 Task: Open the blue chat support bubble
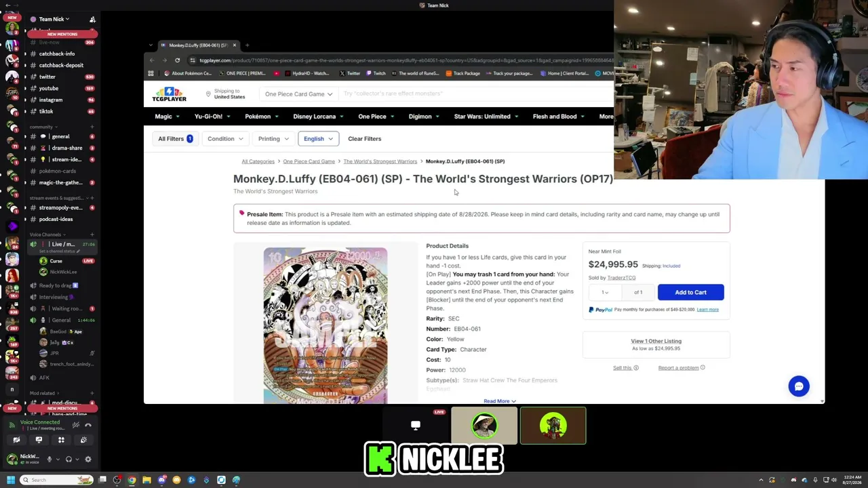pyautogui.click(x=799, y=386)
